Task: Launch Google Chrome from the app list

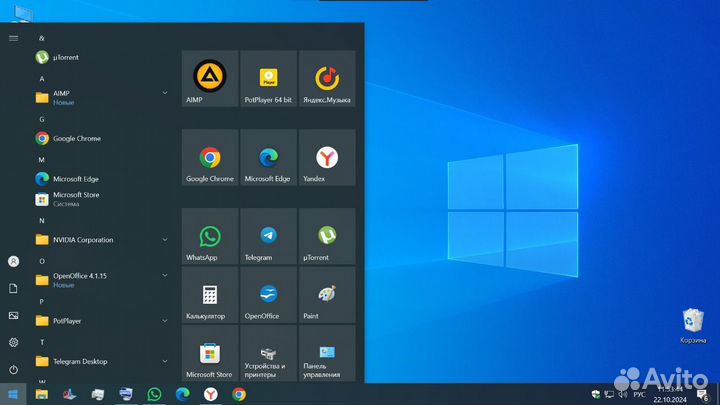Action: (102, 138)
